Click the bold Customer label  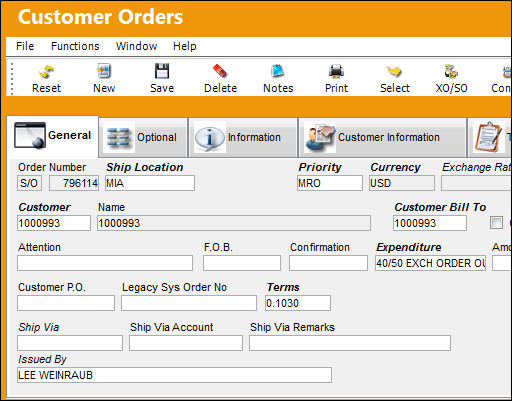coord(44,207)
